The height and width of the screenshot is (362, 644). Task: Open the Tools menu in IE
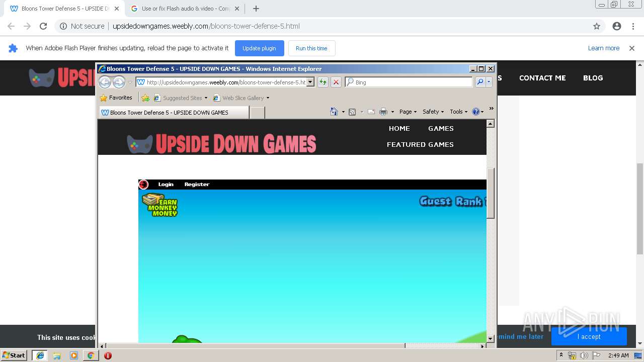click(458, 112)
